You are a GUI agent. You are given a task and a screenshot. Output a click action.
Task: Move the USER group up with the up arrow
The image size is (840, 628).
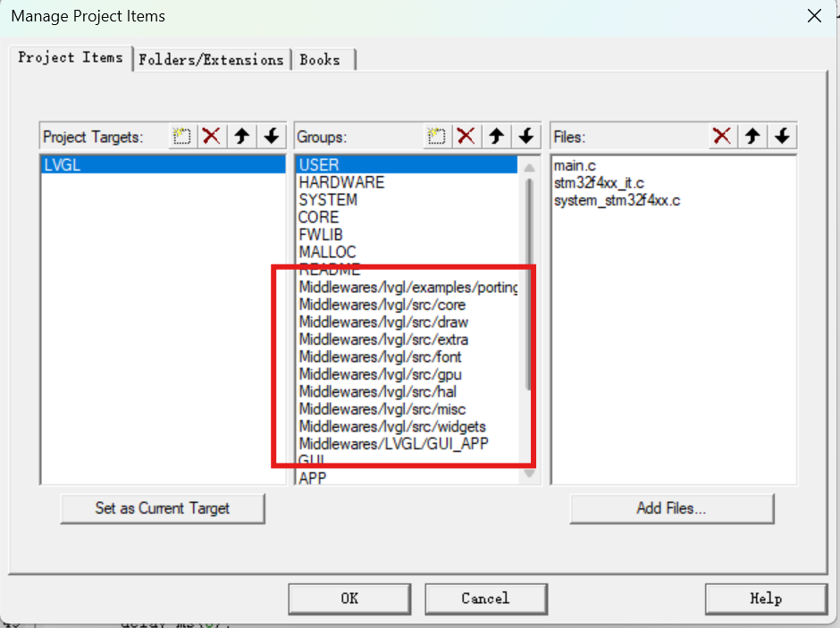pos(497,136)
